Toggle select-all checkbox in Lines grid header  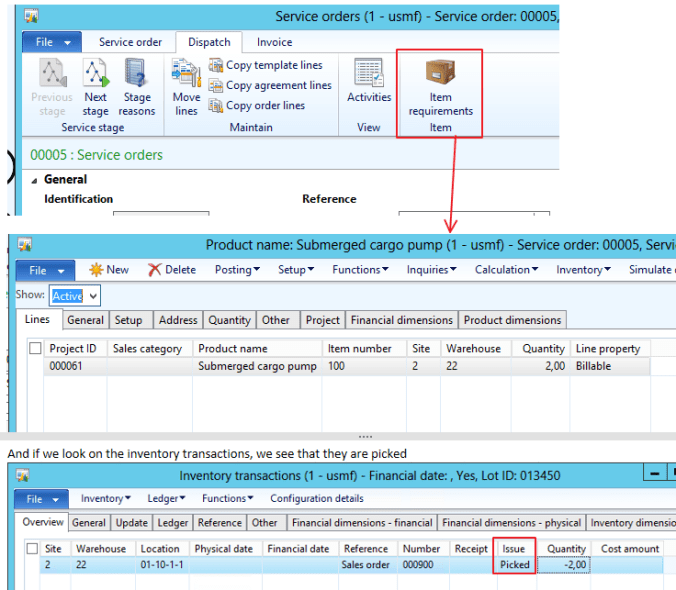[x=35, y=348]
